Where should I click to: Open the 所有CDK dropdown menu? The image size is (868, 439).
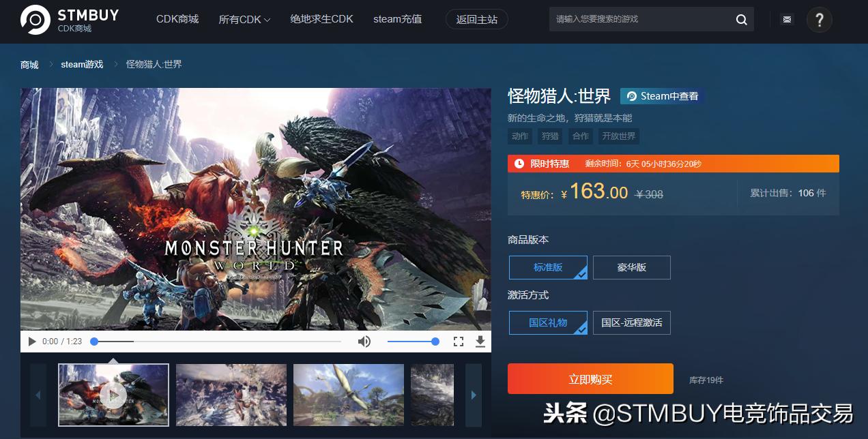[x=244, y=19]
